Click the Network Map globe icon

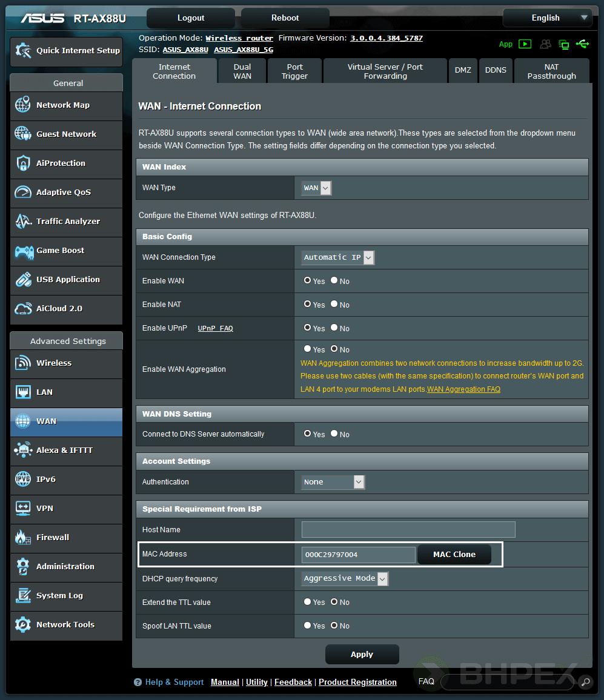point(23,105)
